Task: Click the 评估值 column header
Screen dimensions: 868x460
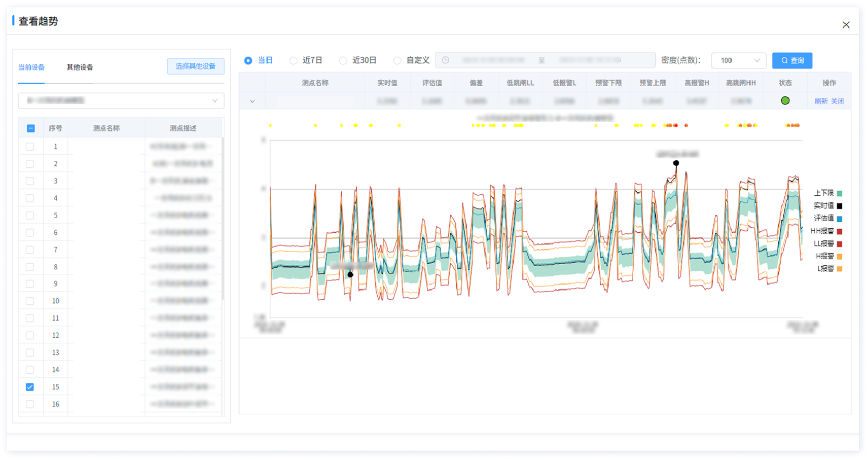Action: tap(432, 83)
